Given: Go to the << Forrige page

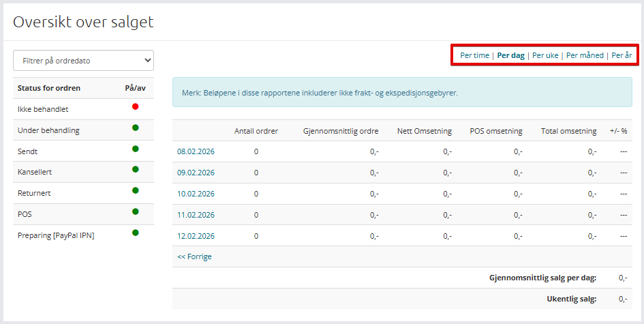Looking at the screenshot, I should point(194,256).
